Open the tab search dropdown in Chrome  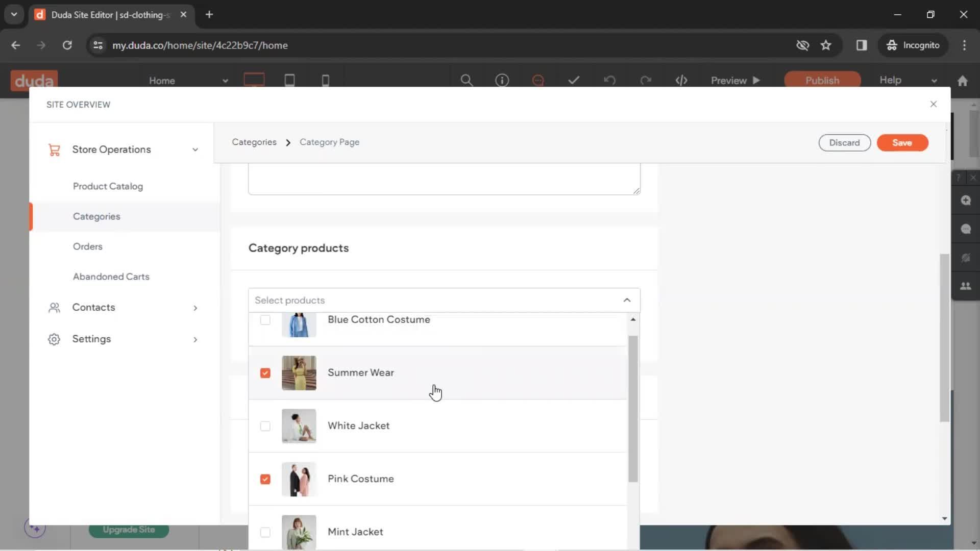coord(14,14)
